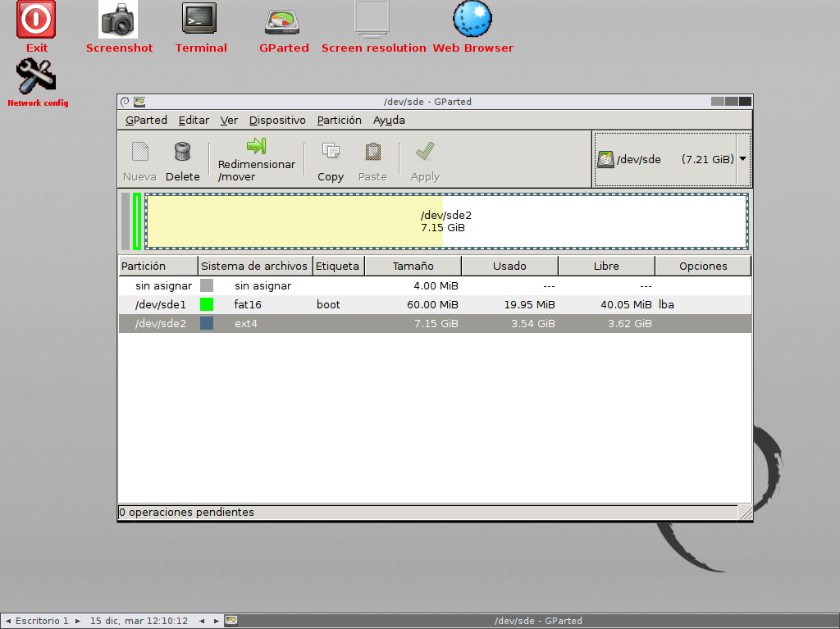
Task: Select the sin asignar partition row
Action: pos(435,285)
